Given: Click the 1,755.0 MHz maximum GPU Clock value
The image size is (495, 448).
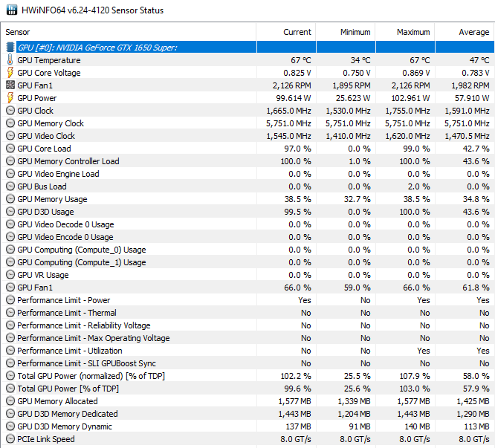Looking at the screenshot, I should (407, 111).
